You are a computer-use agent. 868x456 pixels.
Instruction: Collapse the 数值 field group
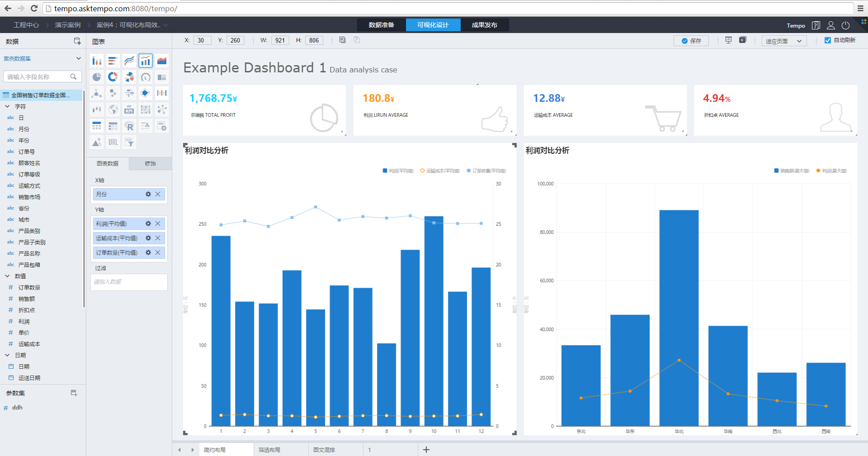pos(7,276)
